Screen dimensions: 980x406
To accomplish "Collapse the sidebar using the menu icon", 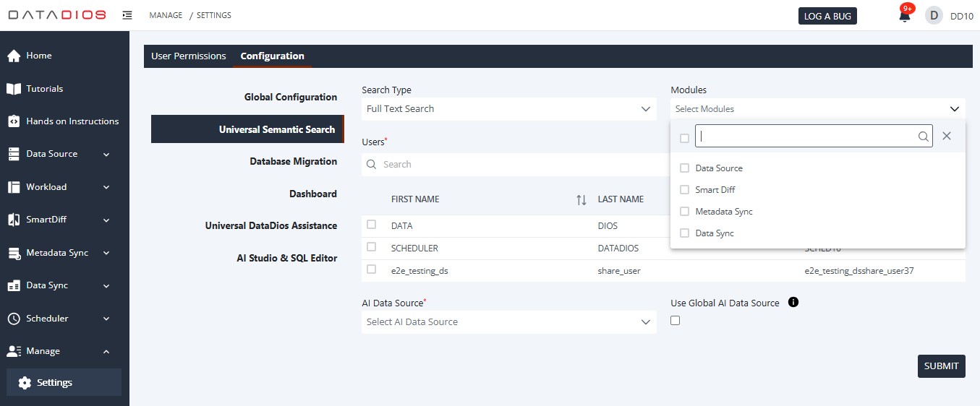I will 127,15.
